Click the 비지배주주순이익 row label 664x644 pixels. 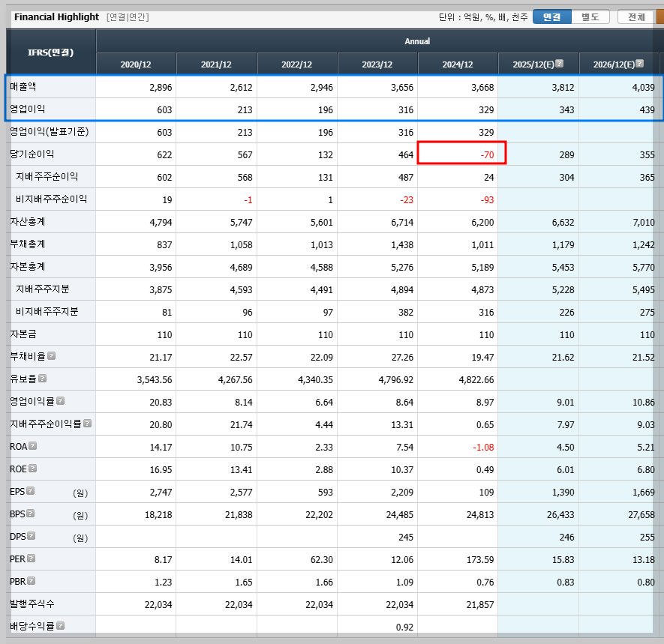(x=51, y=199)
